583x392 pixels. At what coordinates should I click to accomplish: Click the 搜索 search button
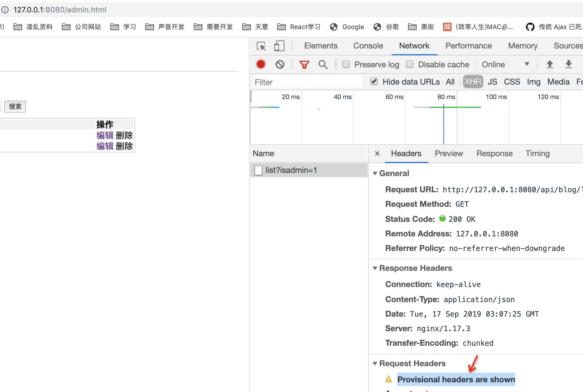[15, 107]
